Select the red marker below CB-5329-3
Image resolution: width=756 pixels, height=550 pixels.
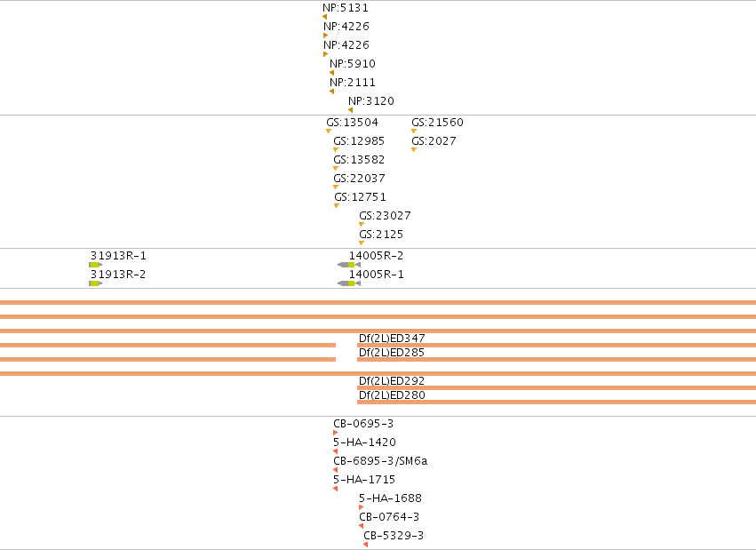tap(365, 545)
